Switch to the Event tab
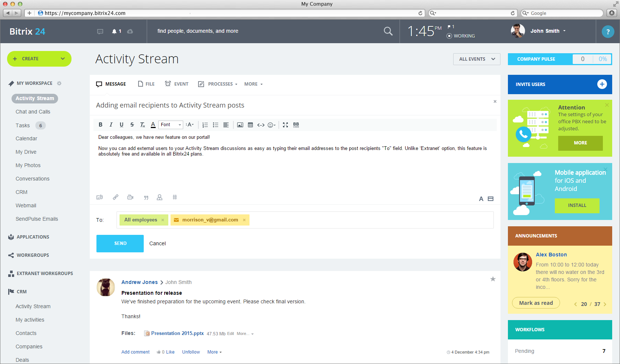Image resolution: width=620 pixels, height=364 pixels. [x=177, y=84]
